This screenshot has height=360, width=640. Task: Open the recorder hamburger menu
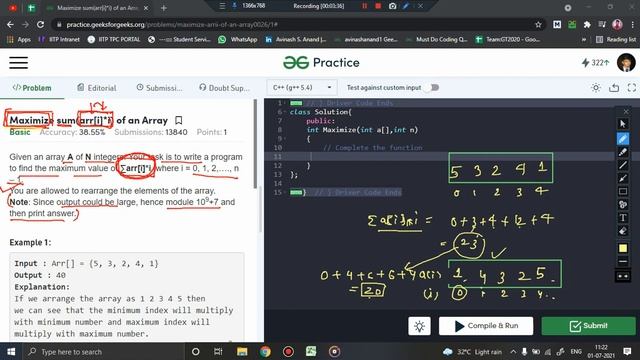pos(222,6)
